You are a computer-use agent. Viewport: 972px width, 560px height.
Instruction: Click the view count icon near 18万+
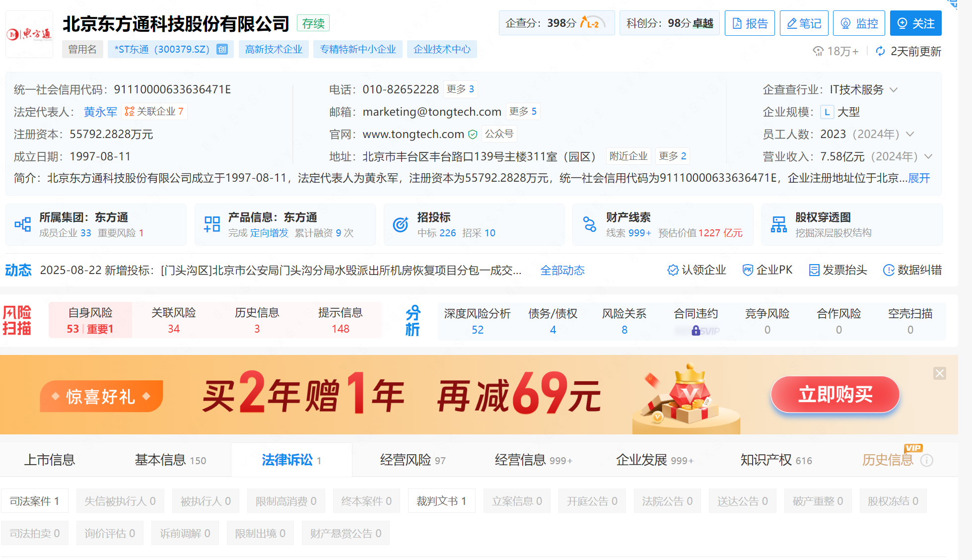click(x=818, y=51)
